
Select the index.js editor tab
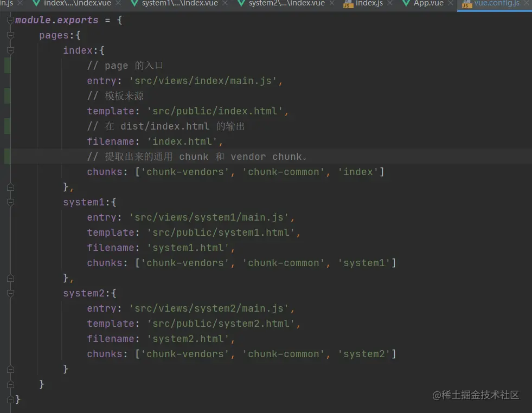[369, 3]
